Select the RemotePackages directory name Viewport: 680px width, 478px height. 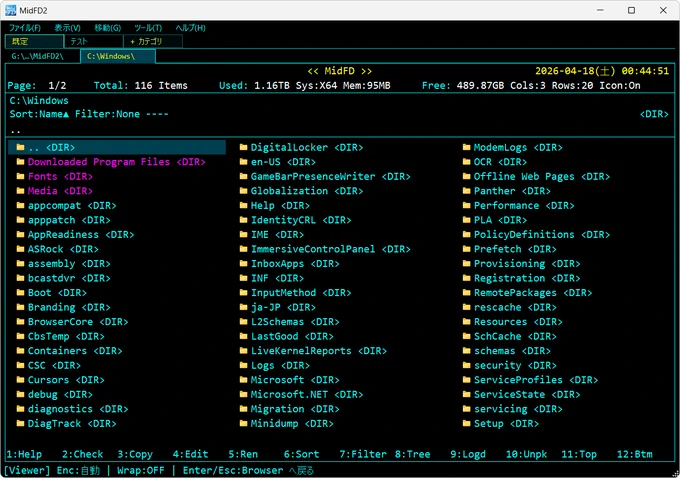pyautogui.click(x=515, y=293)
